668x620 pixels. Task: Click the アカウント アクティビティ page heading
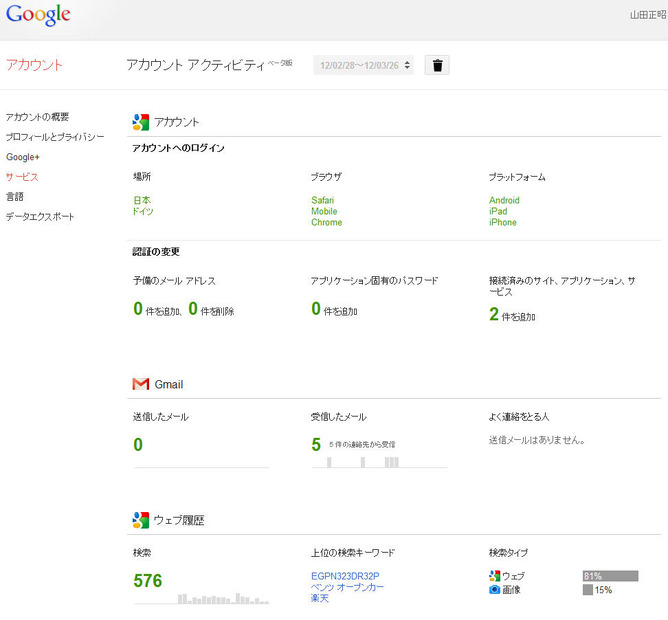196,65
